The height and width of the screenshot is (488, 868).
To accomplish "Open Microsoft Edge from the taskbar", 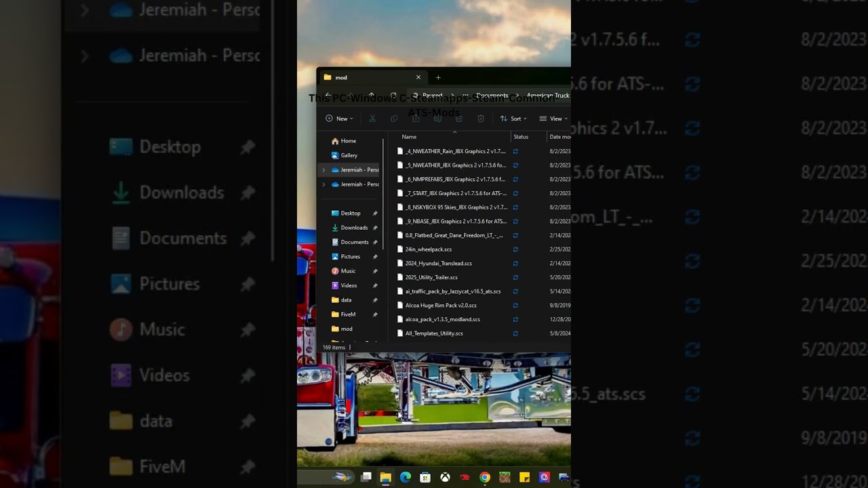I will pyautogui.click(x=406, y=477).
